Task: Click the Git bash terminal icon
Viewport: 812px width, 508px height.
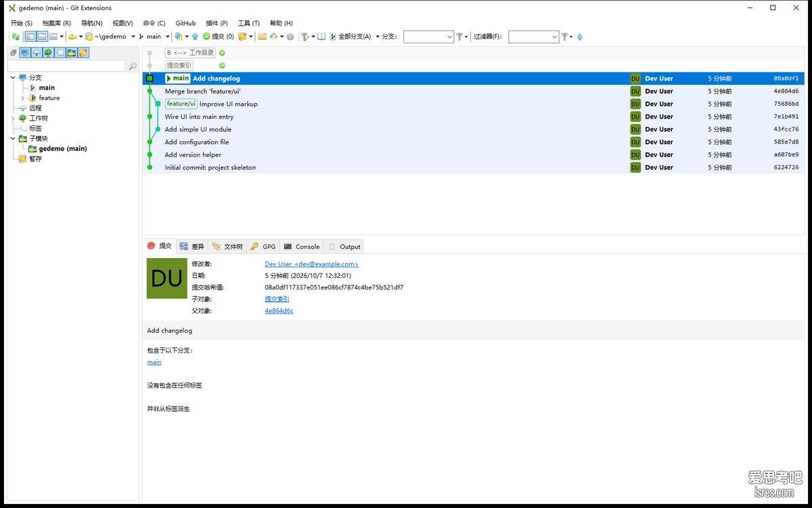Action: coord(273,37)
